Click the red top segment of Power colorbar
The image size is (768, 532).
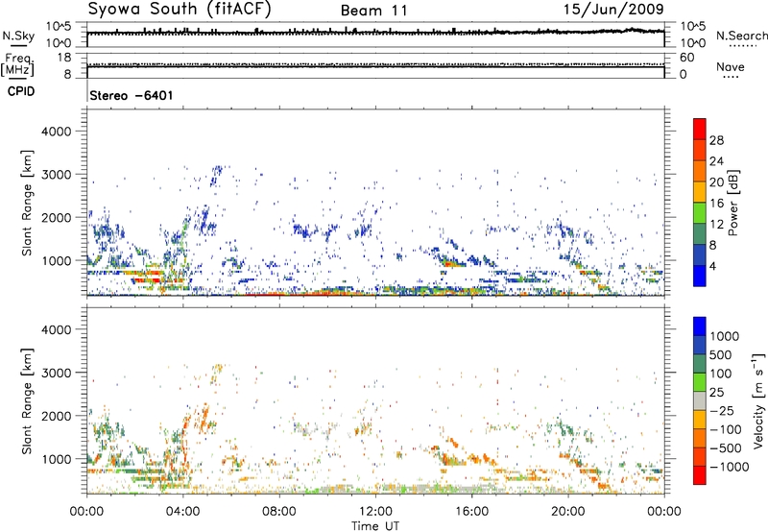pyautogui.click(x=700, y=130)
